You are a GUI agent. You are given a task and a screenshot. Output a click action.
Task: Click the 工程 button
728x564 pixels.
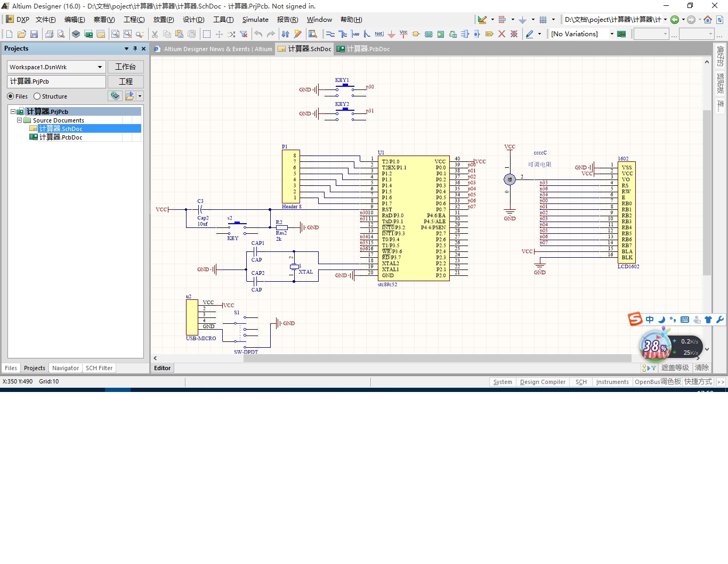[126, 82]
